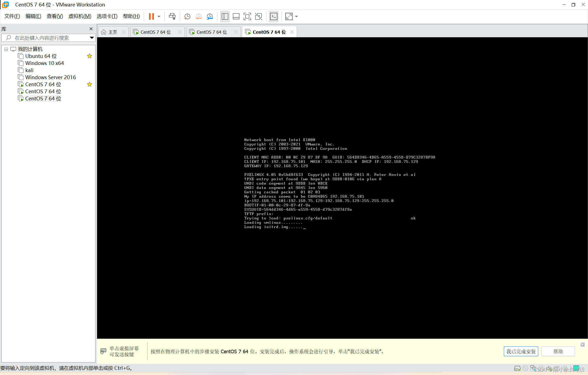588x375 pixels.
Task: Take a snapshot of the virtual machine
Action: (x=187, y=16)
